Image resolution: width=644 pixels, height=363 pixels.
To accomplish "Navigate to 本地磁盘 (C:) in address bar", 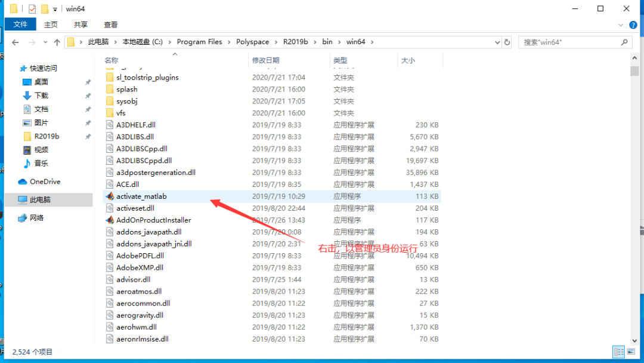I will [x=143, y=42].
